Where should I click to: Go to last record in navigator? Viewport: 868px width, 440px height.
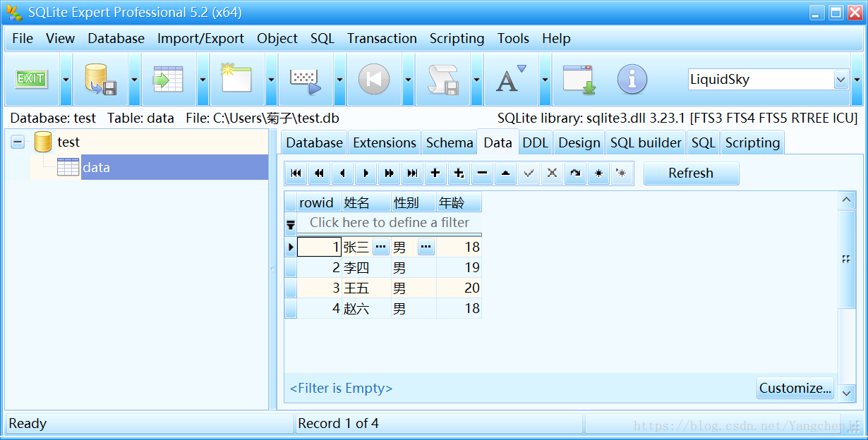[x=412, y=173]
